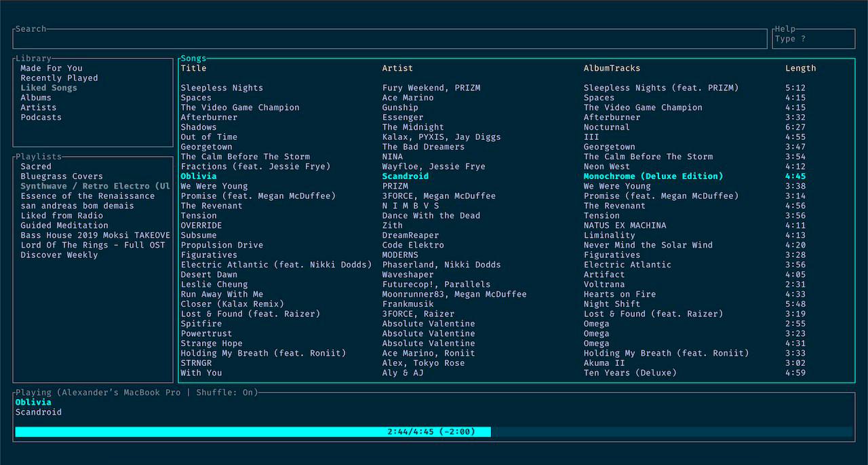This screenshot has width=868, height=465.
Task: Click inside the Search input box
Action: click(x=390, y=39)
